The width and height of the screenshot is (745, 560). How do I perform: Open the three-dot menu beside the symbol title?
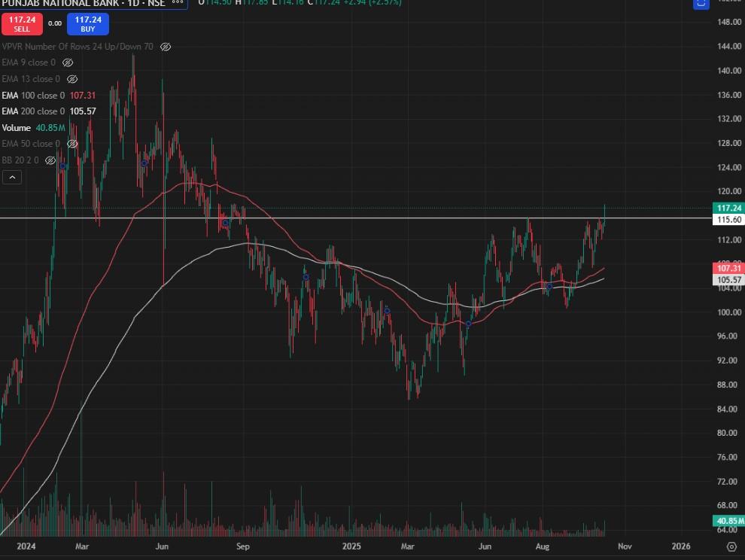pos(178,2)
